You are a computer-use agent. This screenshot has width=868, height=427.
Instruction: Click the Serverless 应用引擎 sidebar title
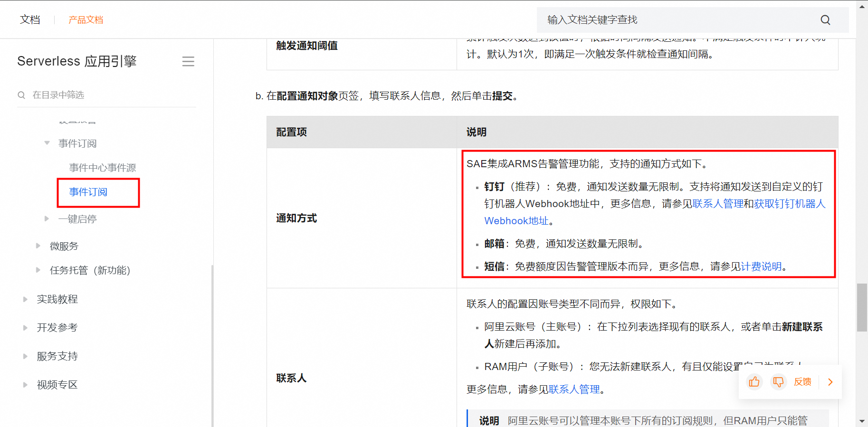pyautogui.click(x=77, y=61)
